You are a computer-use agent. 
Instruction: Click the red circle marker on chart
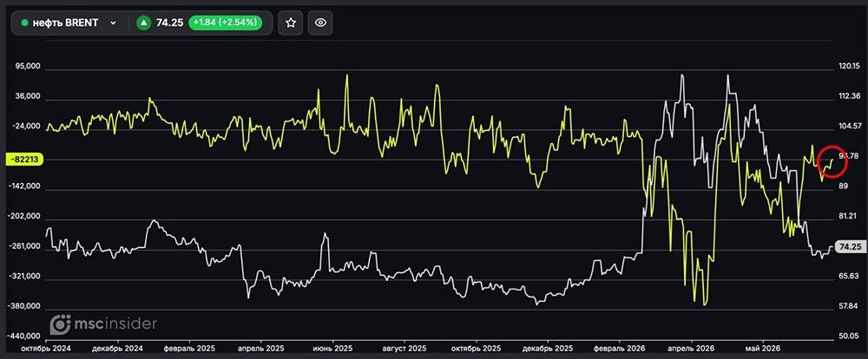click(832, 162)
